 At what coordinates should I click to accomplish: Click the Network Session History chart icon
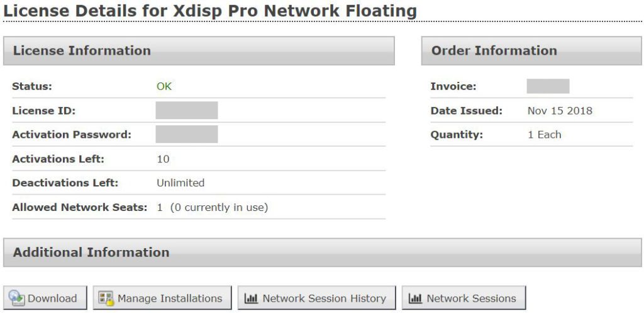(251, 299)
